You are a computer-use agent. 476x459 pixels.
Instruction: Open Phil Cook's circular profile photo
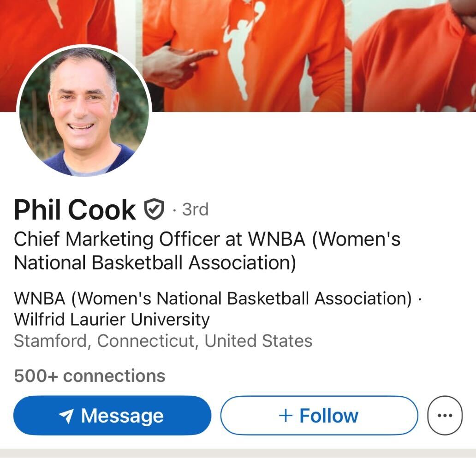[x=84, y=112]
